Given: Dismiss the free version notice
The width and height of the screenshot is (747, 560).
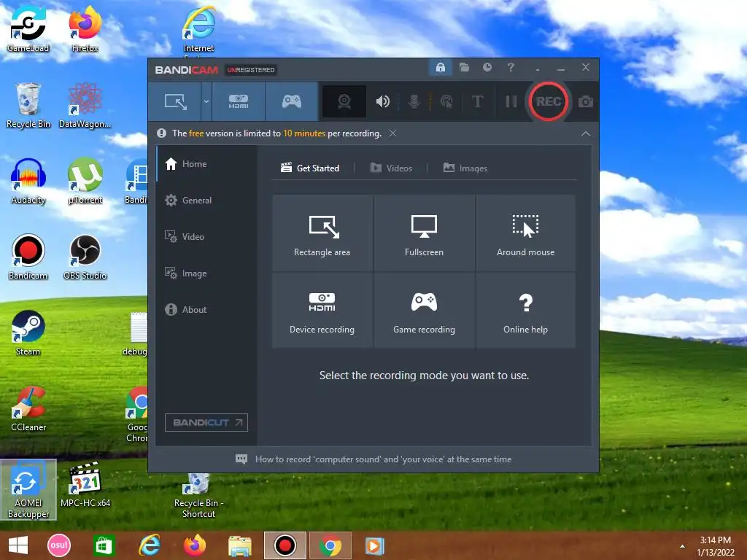Looking at the screenshot, I should pos(392,133).
